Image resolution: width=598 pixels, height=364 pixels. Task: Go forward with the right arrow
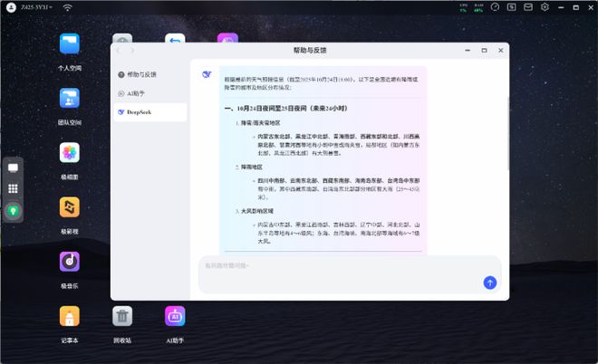click(x=132, y=51)
